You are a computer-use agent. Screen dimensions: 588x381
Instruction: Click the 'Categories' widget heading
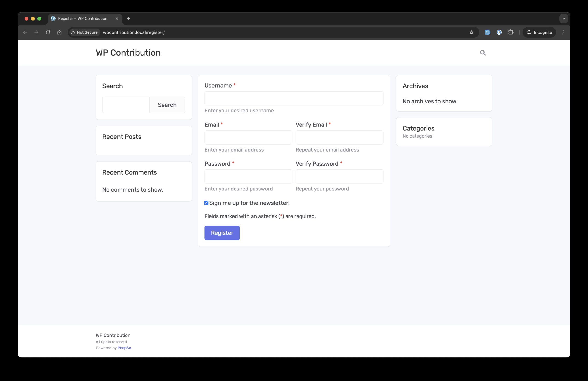(x=418, y=128)
